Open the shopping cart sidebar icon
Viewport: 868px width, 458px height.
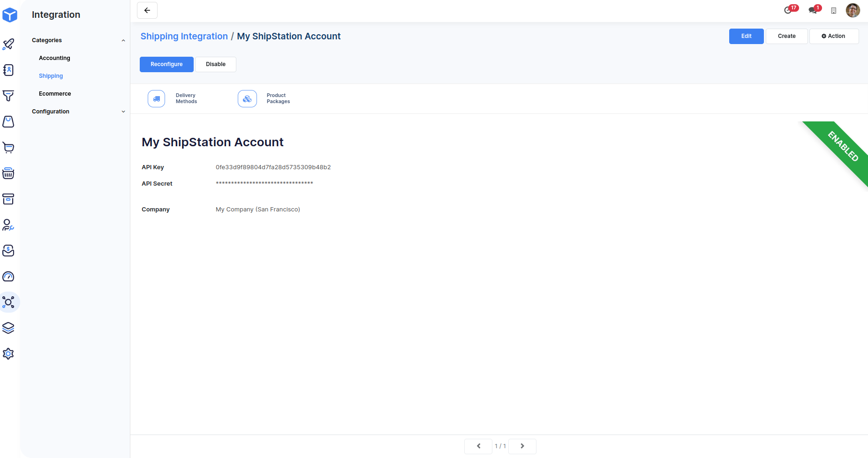coord(8,148)
